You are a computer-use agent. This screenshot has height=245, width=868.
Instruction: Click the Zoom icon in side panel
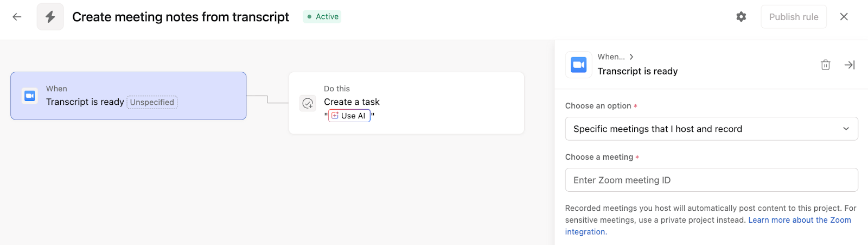coord(578,65)
